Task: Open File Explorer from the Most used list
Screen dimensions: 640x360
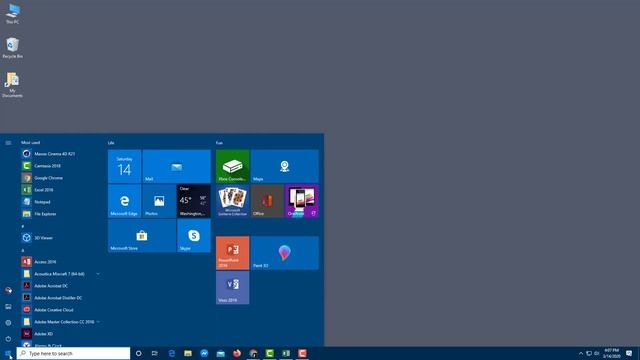Action: click(x=60, y=214)
